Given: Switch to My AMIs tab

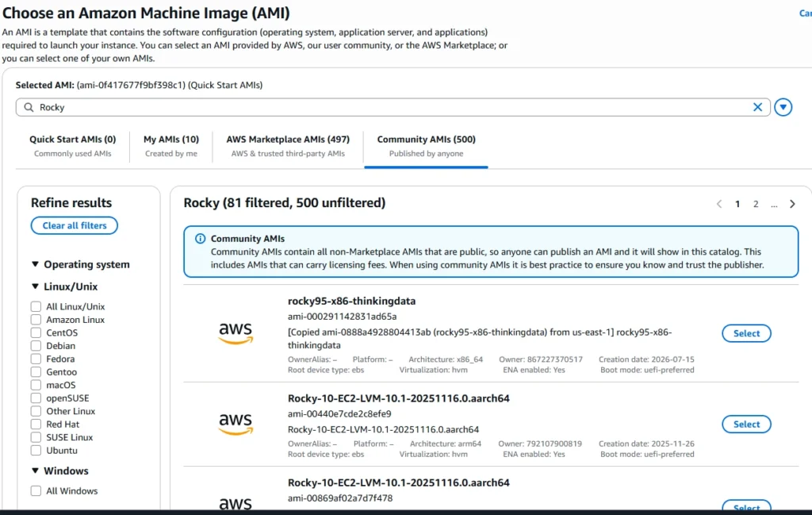Looking at the screenshot, I should 171,145.
